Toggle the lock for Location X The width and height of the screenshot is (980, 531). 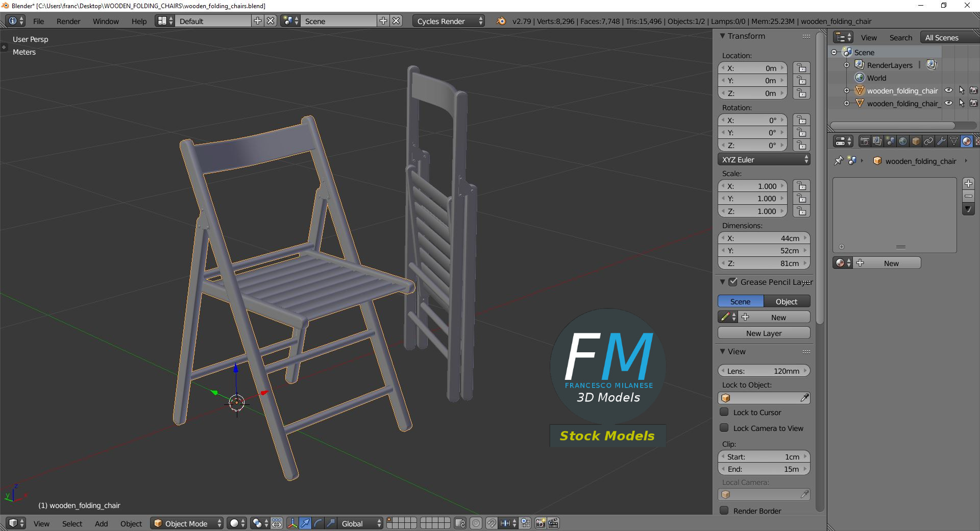click(801, 68)
